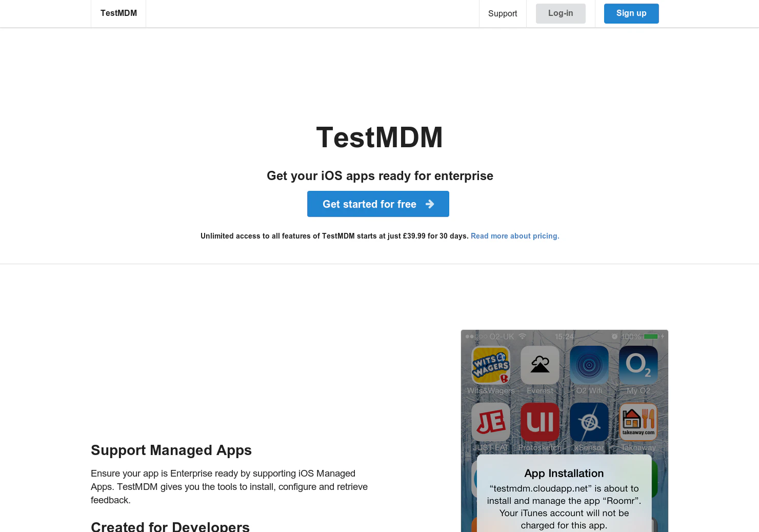
Task: Open the Support page
Action: click(503, 13)
